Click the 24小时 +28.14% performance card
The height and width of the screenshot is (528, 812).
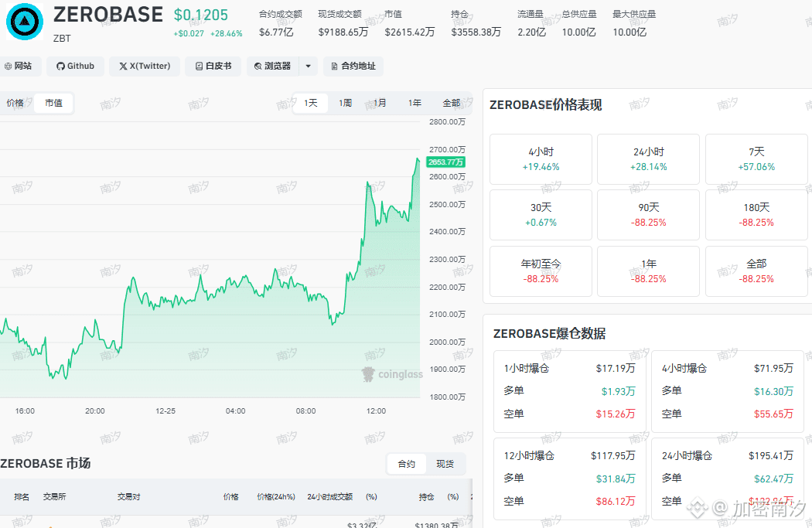648,159
